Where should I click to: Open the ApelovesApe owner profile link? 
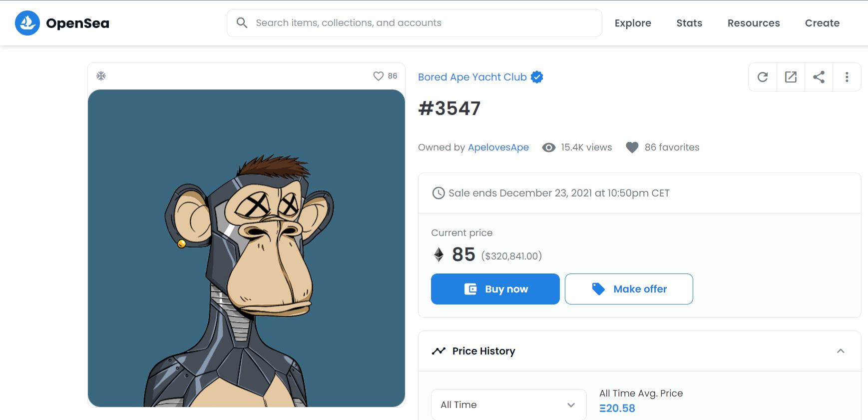tap(498, 147)
